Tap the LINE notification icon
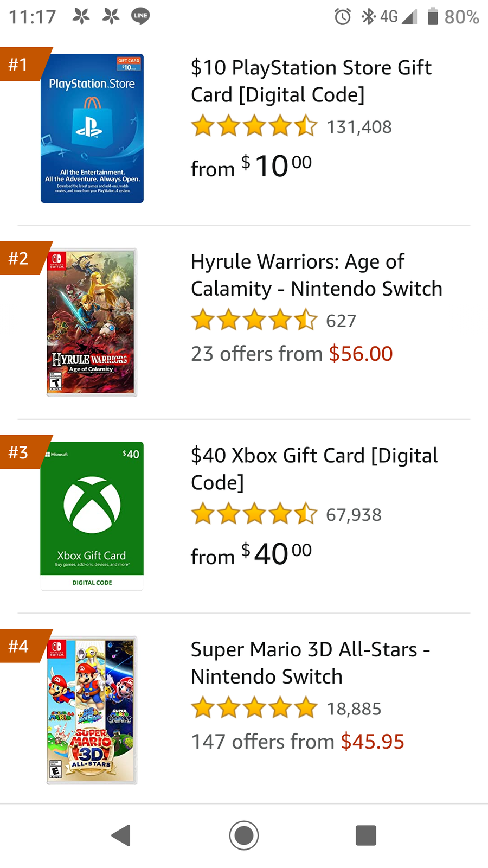This screenshot has height=868, width=488. pyautogui.click(x=140, y=16)
